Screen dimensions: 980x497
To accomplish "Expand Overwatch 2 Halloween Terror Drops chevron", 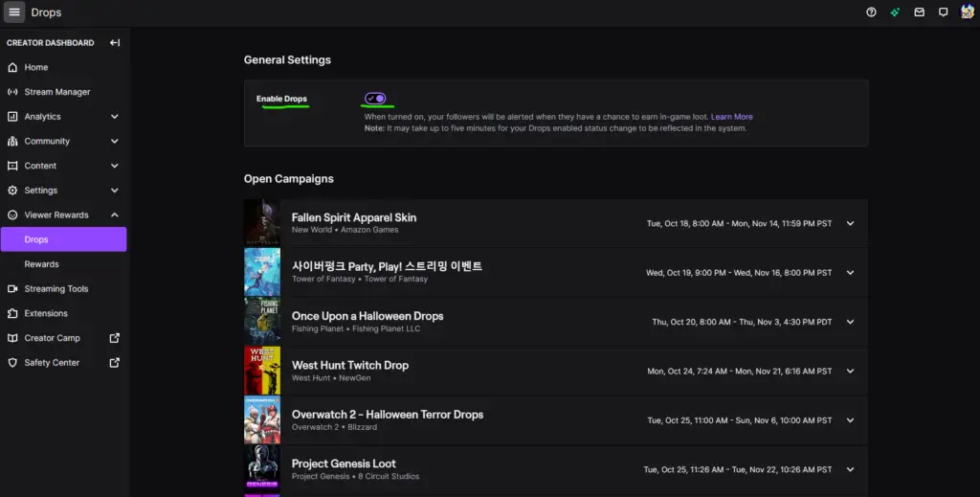I will tap(850, 420).
